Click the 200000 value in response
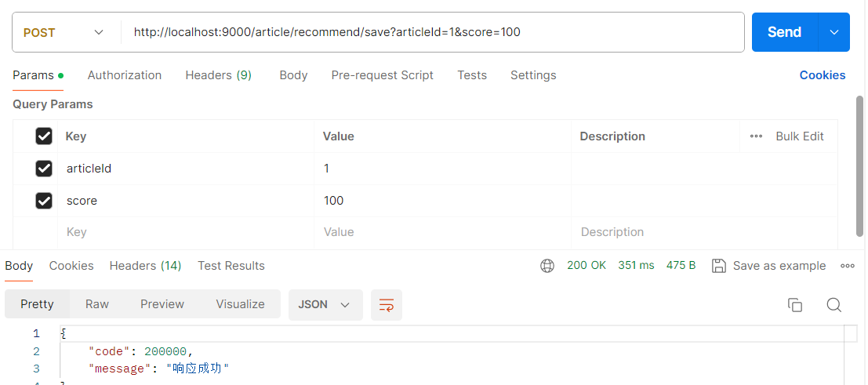The image size is (868, 385). tap(166, 351)
